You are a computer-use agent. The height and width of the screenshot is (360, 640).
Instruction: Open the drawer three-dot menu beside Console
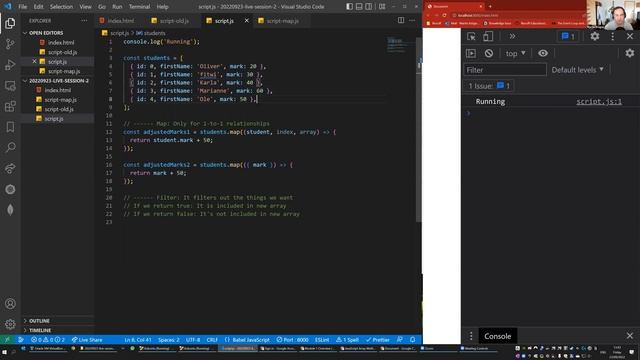click(471, 336)
